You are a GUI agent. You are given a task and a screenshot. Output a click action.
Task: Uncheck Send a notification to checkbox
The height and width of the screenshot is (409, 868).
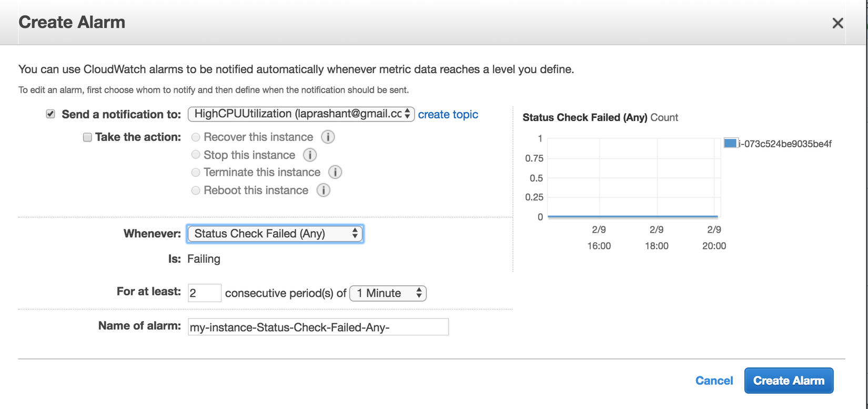click(51, 114)
